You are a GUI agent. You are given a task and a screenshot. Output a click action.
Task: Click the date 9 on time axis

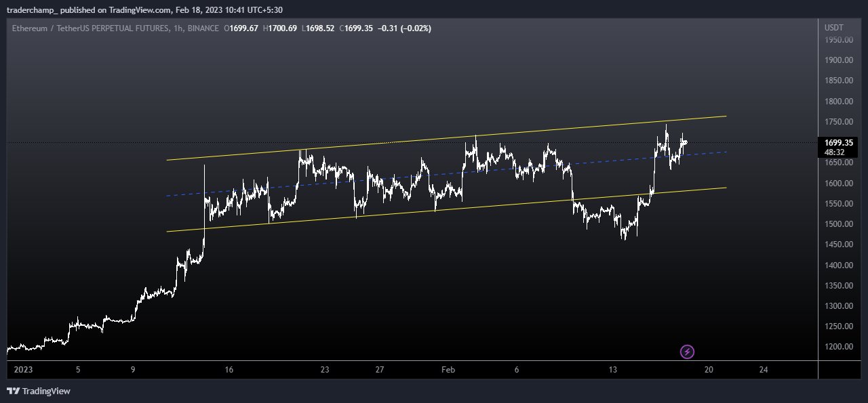[133, 370]
